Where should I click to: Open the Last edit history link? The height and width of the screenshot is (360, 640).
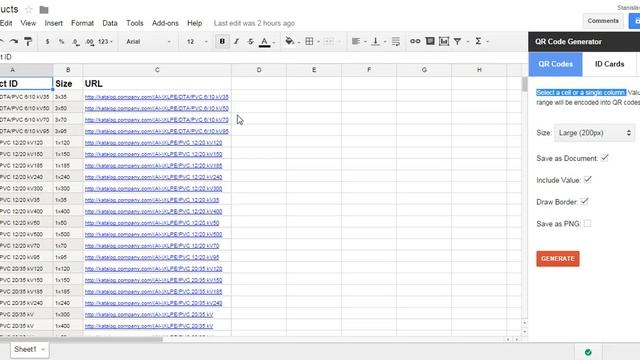(254, 23)
